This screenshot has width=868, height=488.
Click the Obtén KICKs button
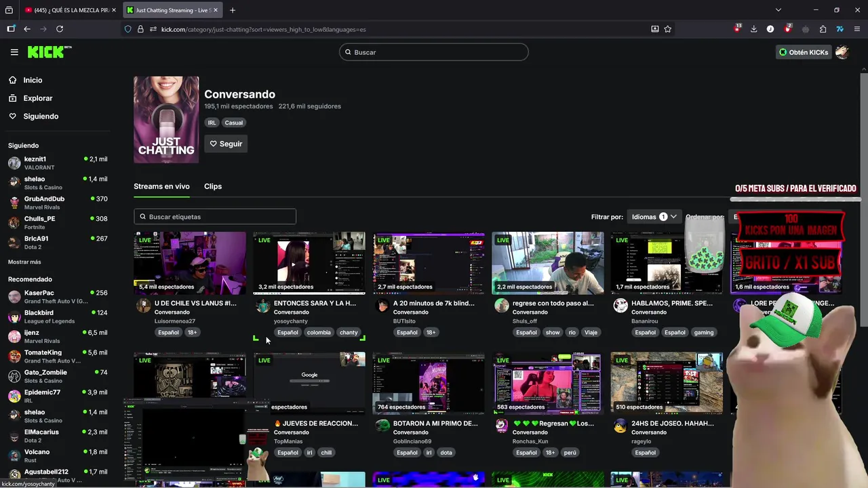[x=804, y=52]
